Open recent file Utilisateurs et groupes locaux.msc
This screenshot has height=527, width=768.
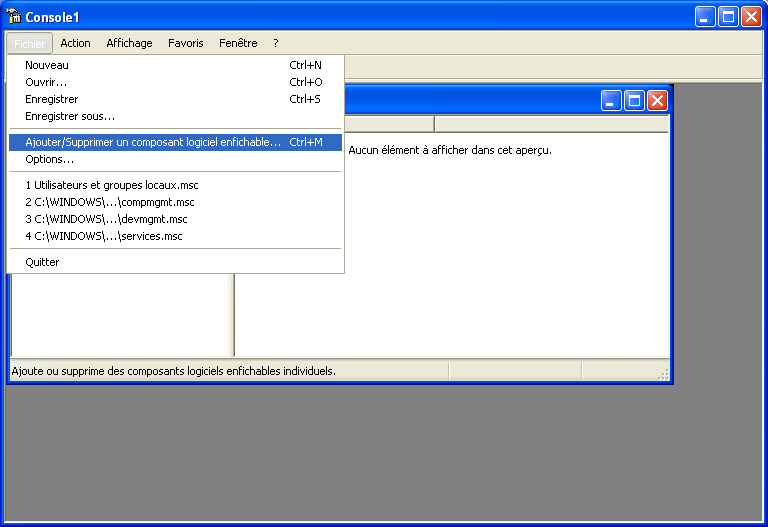point(175,186)
